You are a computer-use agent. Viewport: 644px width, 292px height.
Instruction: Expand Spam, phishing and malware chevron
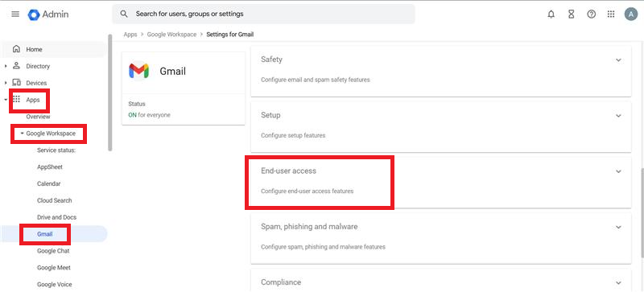[618, 227]
